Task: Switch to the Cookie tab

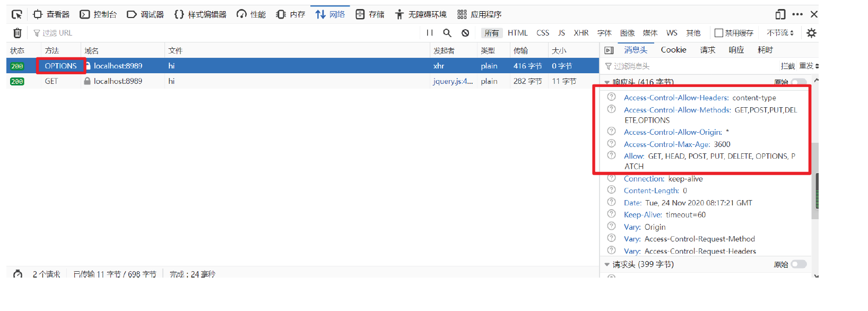Action: [x=674, y=50]
